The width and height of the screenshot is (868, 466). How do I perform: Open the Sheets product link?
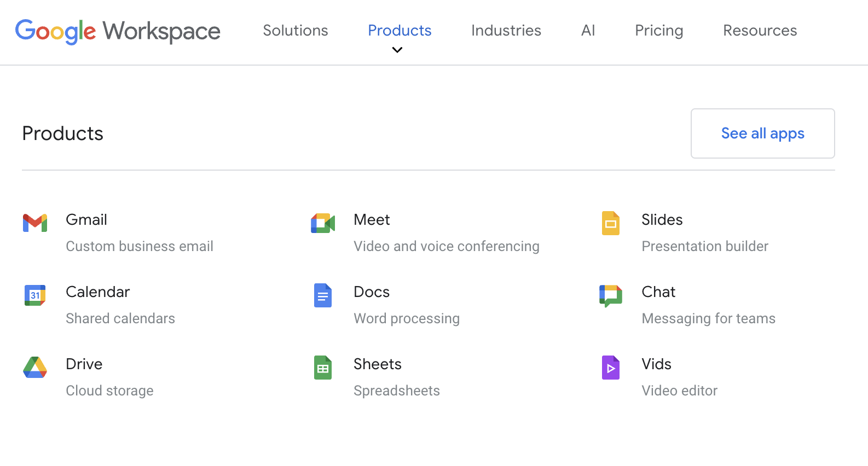pyautogui.click(x=378, y=364)
